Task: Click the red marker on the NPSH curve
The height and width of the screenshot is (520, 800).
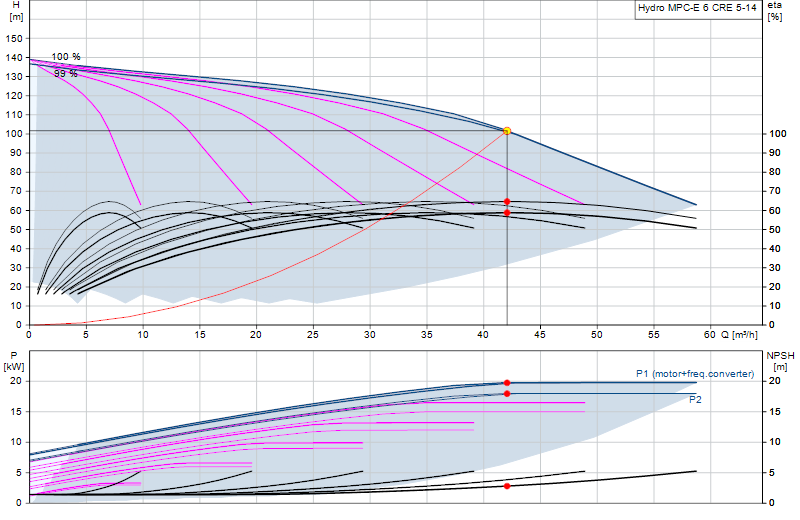Action: tap(507, 486)
